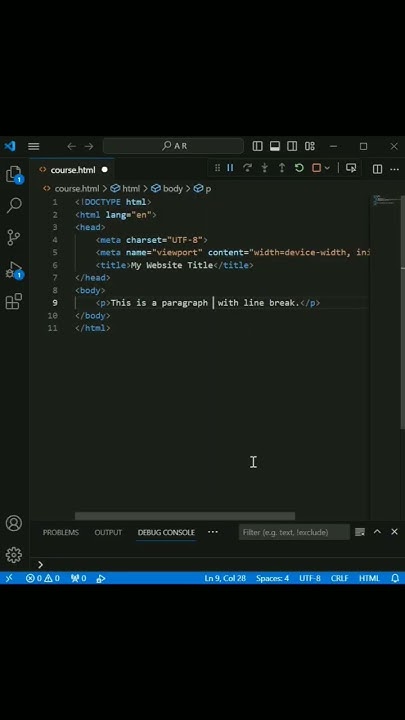Click the ports forwarded status item
This screenshot has height=720, width=405.
[x=79, y=578]
